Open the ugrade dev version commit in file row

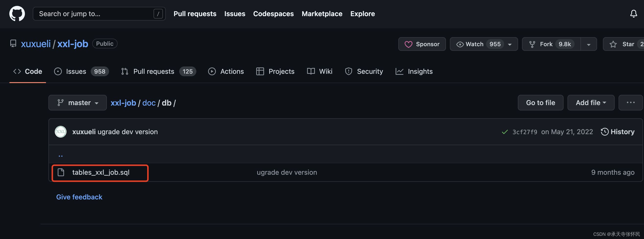tap(287, 173)
